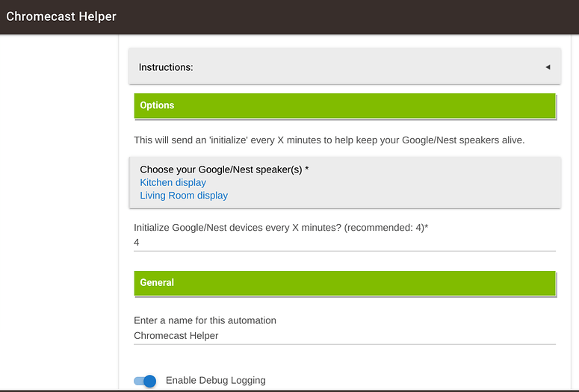Click the Enable Debug Logging label
Image resolution: width=579 pixels, height=392 pixels.
click(216, 380)
